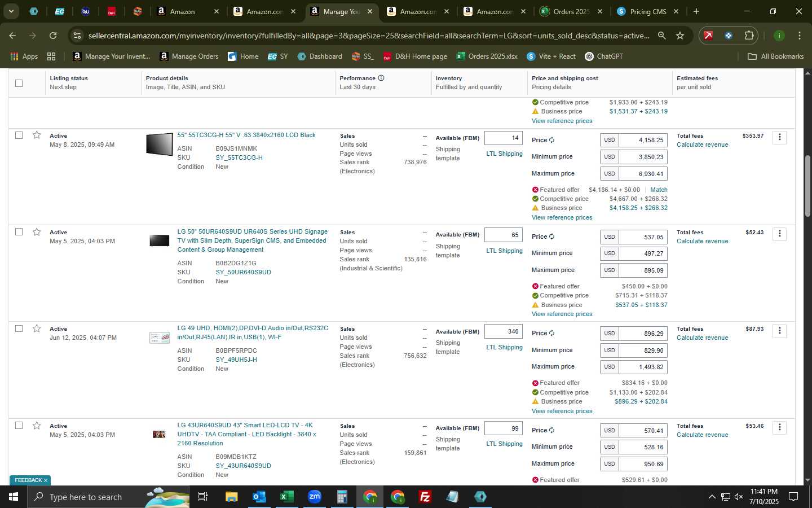
Task: Open the Dashboard bookmark
Action: tap(320, 56)
